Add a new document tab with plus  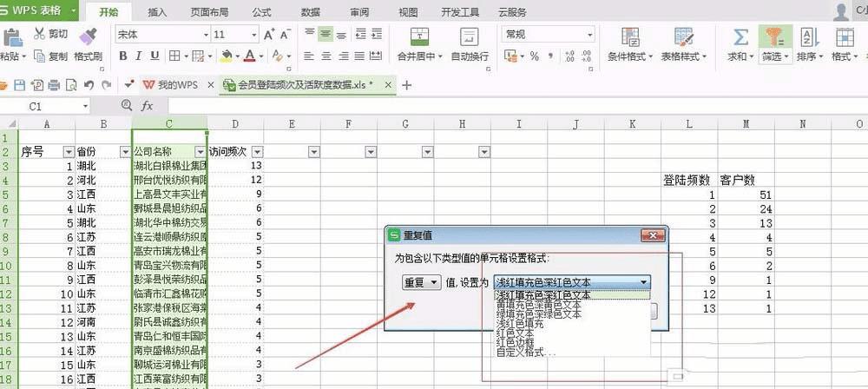tap(407, 85)
